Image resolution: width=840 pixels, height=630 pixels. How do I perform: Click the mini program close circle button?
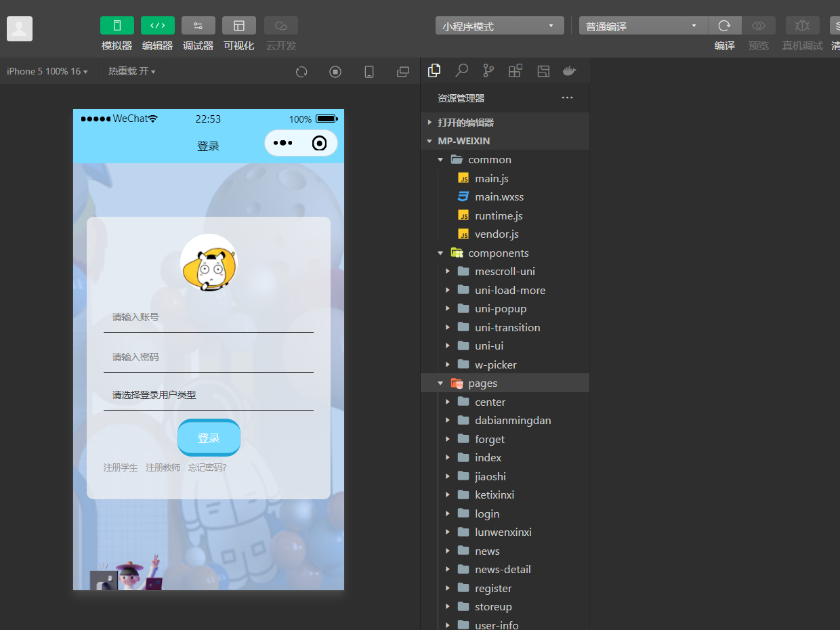pyautogui.click(x=320, y=143)
